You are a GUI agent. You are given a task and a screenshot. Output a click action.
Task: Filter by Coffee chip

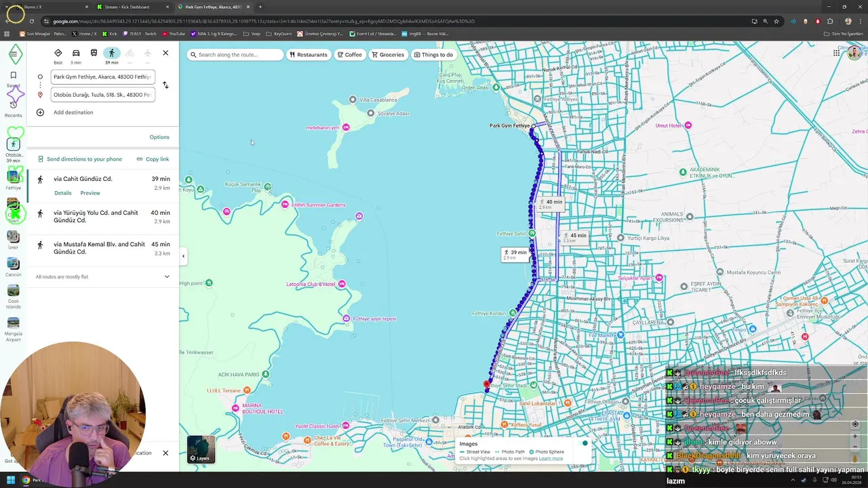click(x=350, y=55)
